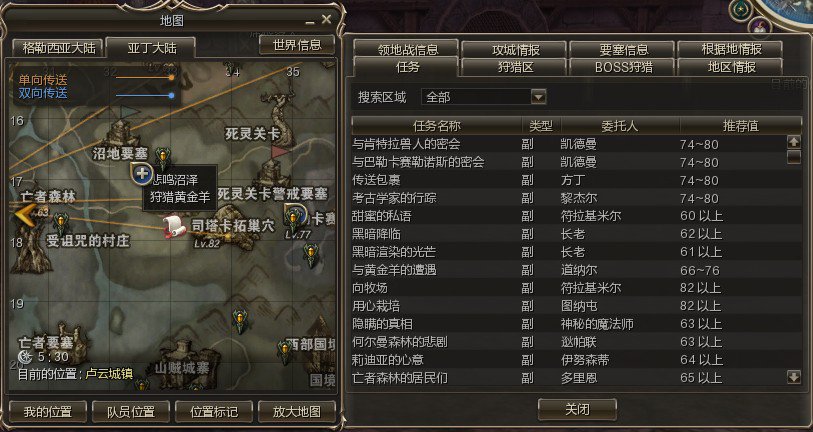Screen dimensions: 813x432
Task: Open the 搜索区域 dropdown arrow
Action: (539, 96)
